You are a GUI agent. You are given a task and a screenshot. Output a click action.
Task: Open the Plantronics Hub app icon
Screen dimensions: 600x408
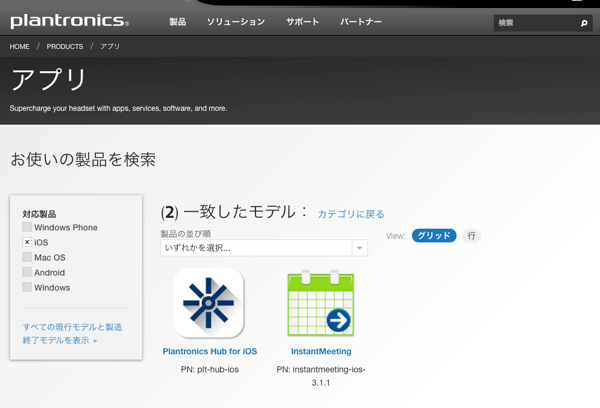[209, 303]
